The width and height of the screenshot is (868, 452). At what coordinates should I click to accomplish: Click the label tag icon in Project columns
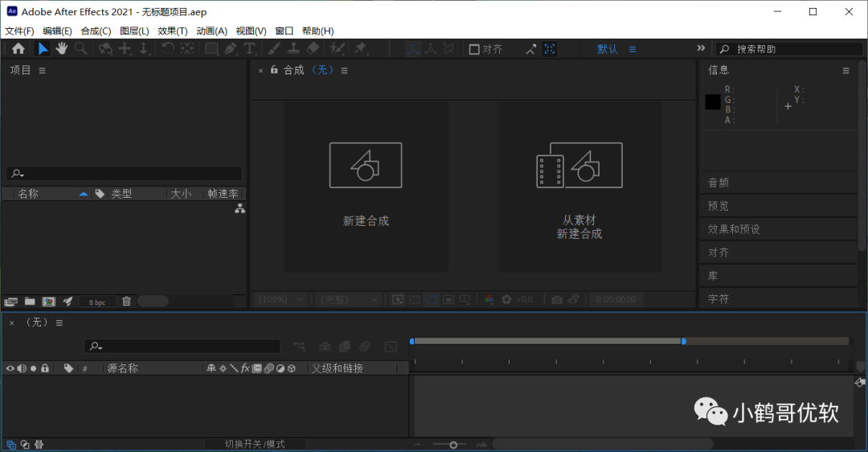point(100,194)
